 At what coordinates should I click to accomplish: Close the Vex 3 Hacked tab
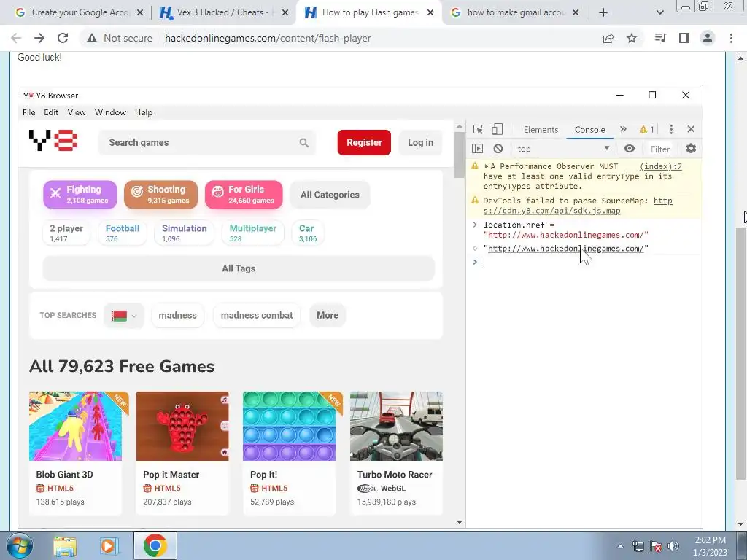coord(285,12)
